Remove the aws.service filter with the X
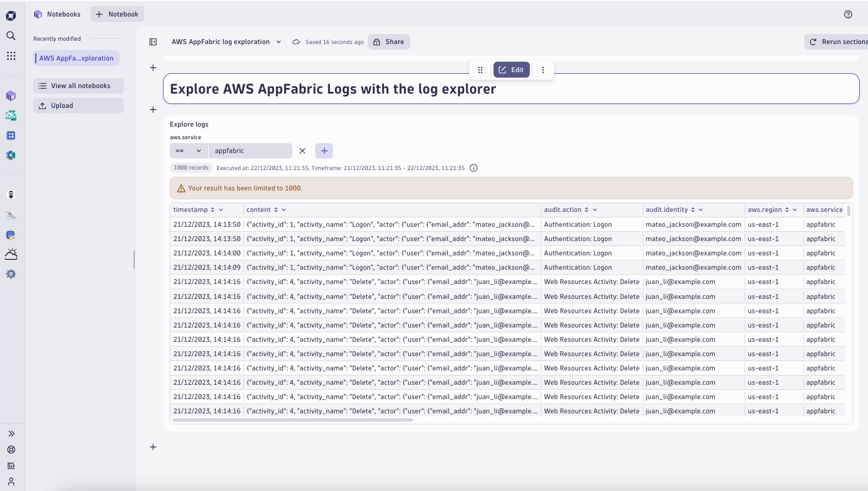This screenshot has height=491, width=868. (302, 151)
